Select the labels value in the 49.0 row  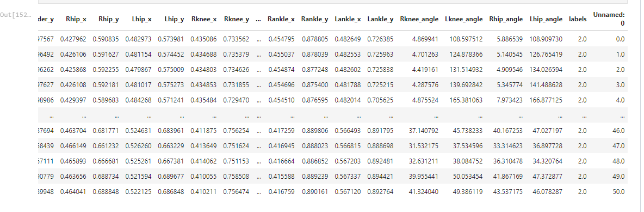click(582, 176)
